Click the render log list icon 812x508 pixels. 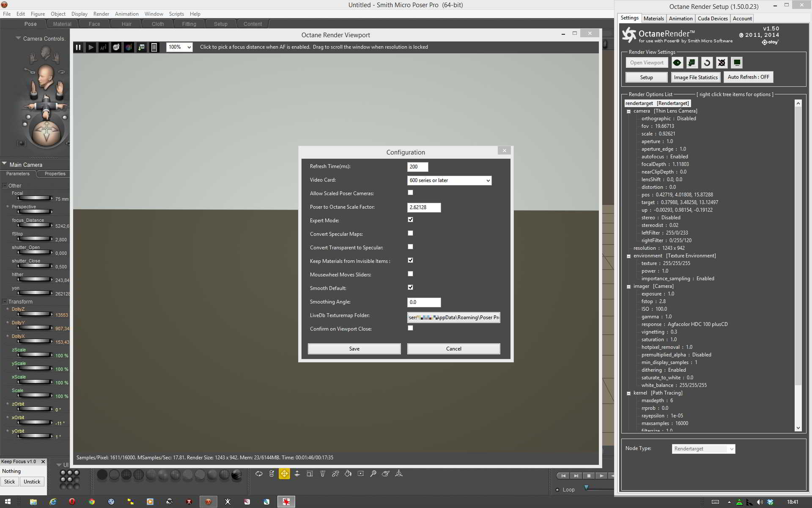point(154,47)
